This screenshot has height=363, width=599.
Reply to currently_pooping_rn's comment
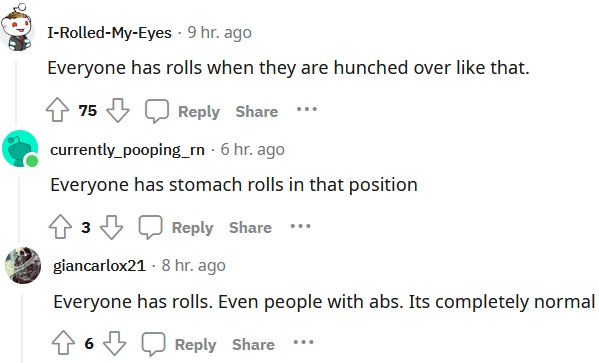[x=193, y=228]
